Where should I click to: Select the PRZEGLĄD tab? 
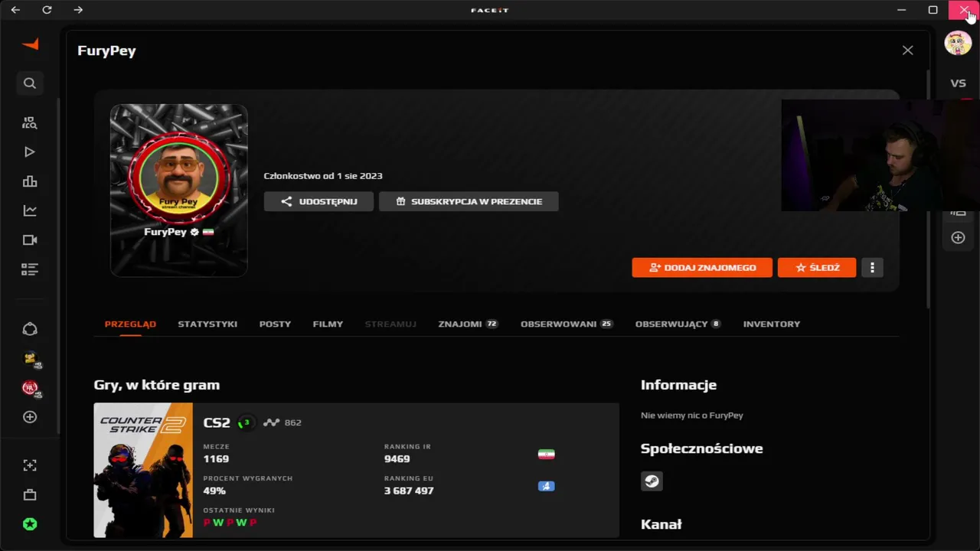130,324
